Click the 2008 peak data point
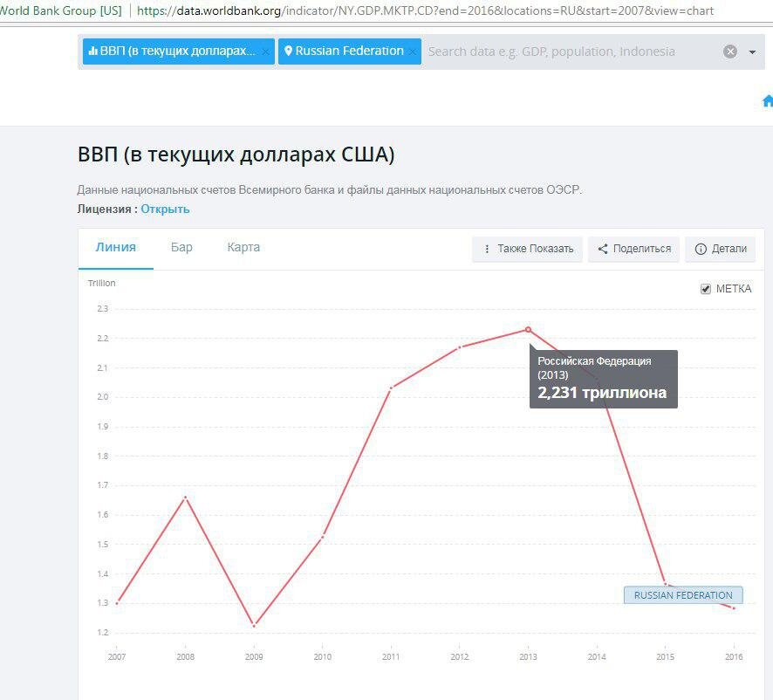This screenshot has height=700, width=773. pyautogui.click(x=185, y=498)
